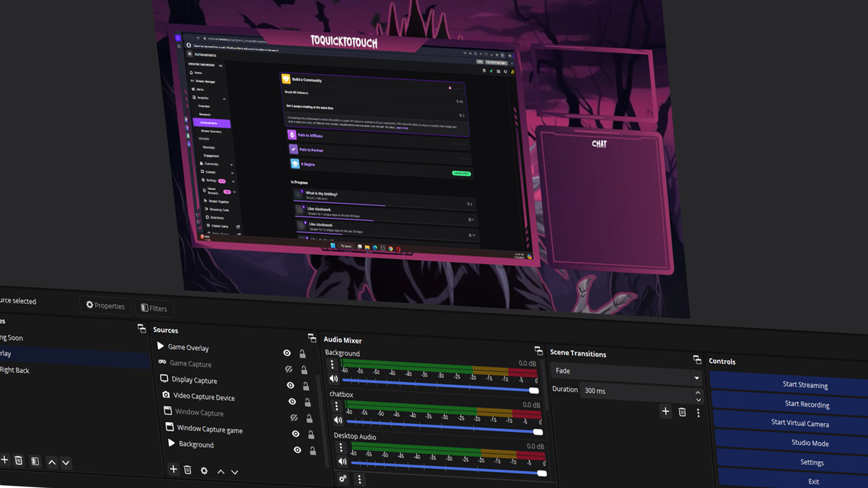
Task: Move scene down with Scenes down arrow
Action: 66,463
